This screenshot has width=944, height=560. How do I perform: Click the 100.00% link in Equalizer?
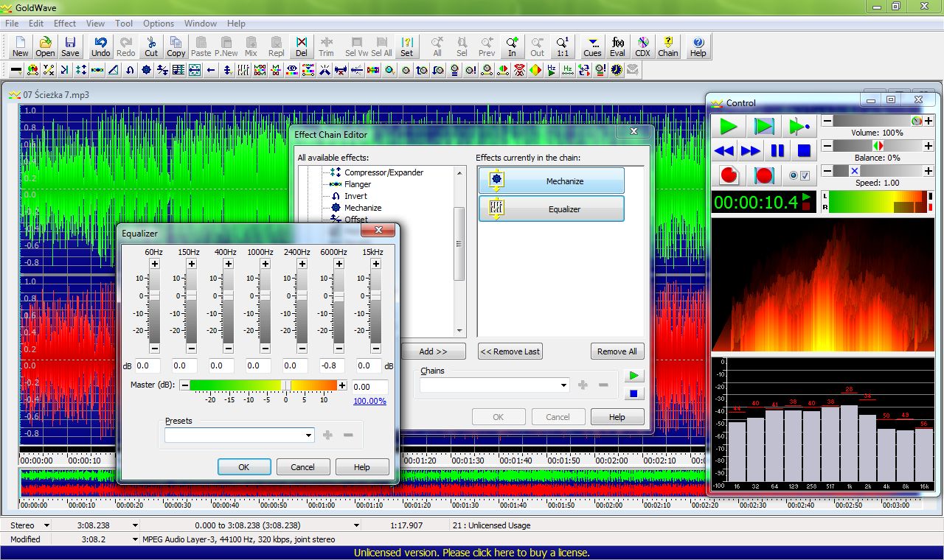369,402
